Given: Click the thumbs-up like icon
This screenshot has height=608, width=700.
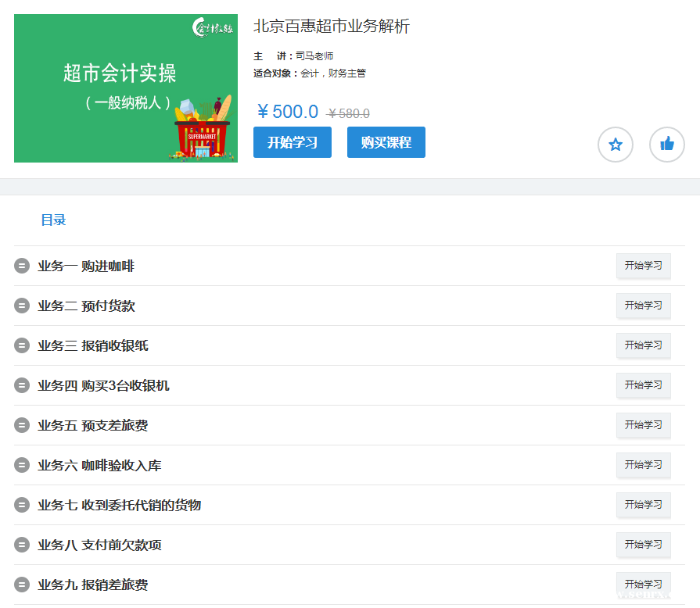Looking at the screenshot, I should pyautogui.click(x=666, y=145).
